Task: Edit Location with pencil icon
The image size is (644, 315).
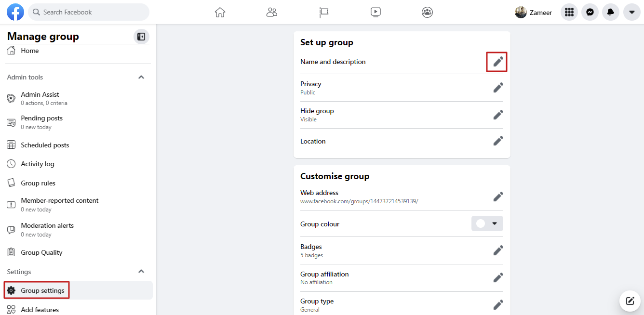Action: click(x=498, y=141)
